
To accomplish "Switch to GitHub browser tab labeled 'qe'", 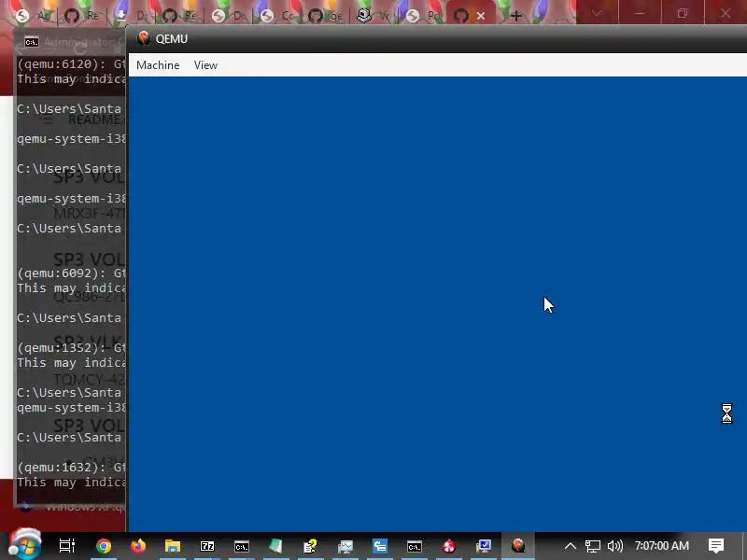I will coord(325,16).
